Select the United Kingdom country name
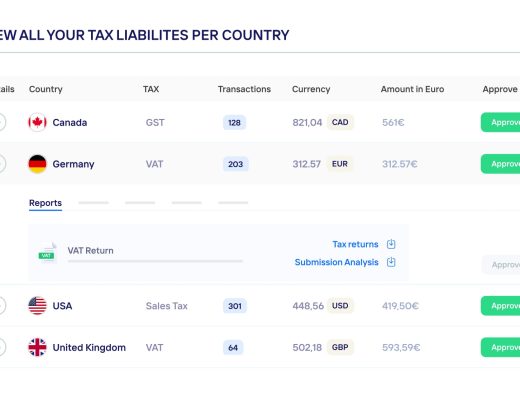This screenshot has width=520, height=397. [89, 348]
